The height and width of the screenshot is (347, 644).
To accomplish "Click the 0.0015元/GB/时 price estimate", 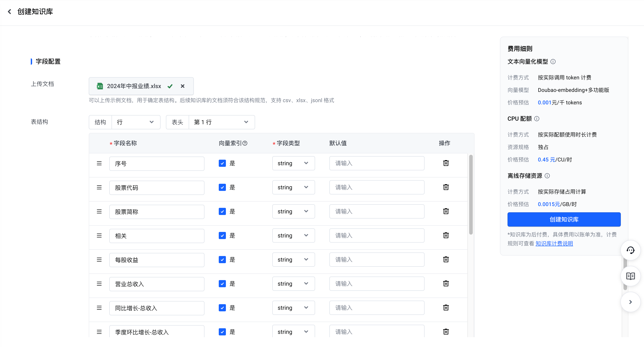I will point(557,204).
